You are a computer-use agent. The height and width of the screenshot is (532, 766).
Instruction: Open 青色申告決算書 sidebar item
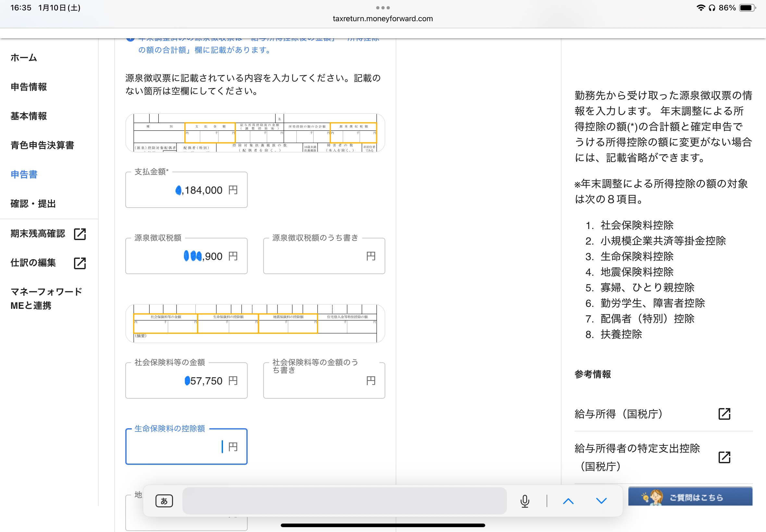(x=42, y=145)
